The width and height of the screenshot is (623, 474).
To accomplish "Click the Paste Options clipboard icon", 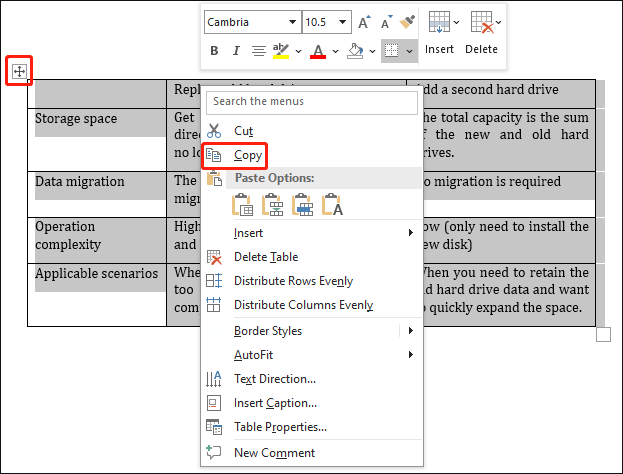I will 214,178.
